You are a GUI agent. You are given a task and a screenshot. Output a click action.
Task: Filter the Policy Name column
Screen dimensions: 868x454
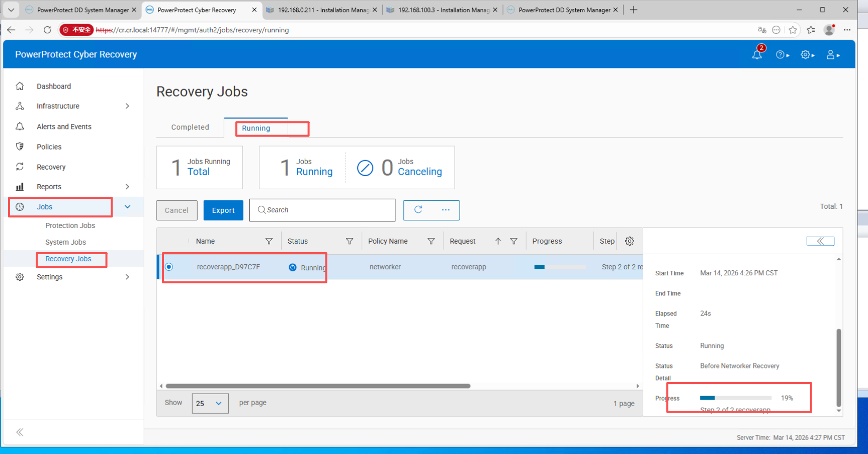(x=431, y=242)
